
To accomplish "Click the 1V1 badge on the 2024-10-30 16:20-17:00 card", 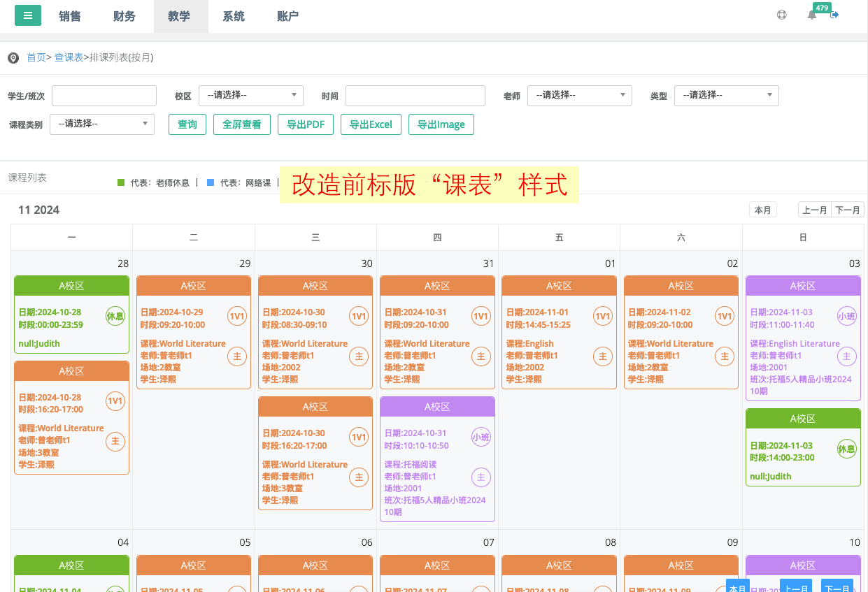I will 359,437.
